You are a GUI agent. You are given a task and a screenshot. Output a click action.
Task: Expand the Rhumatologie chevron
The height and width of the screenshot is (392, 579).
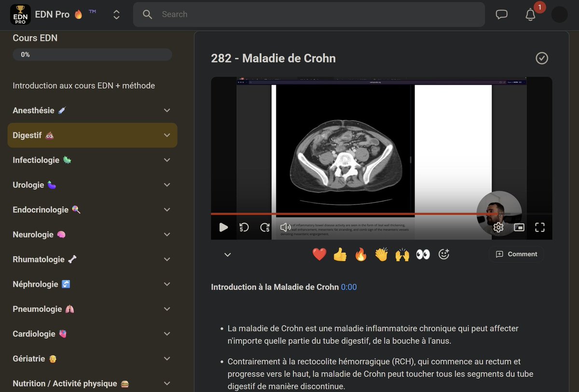point(167,259)
